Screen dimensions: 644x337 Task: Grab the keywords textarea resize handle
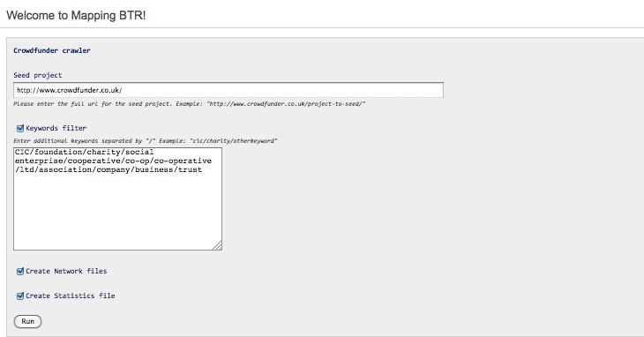218,246
